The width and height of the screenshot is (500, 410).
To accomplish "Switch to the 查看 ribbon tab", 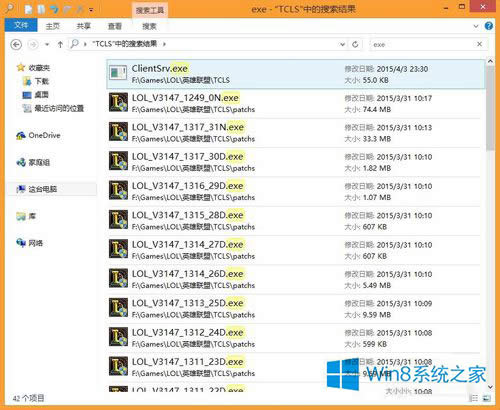I will tap(115, 26).
